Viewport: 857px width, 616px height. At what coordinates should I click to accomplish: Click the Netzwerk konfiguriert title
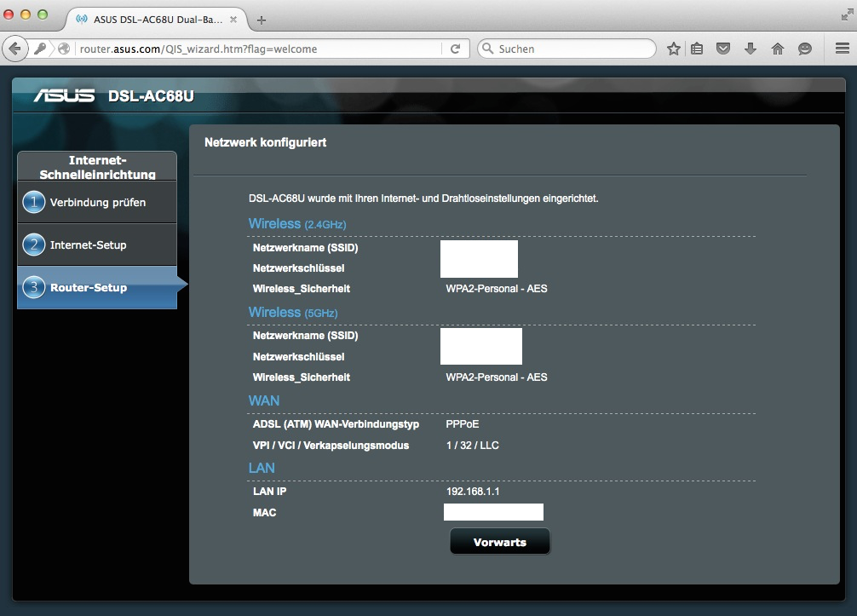pyautogui.click(x=266, y=142)
